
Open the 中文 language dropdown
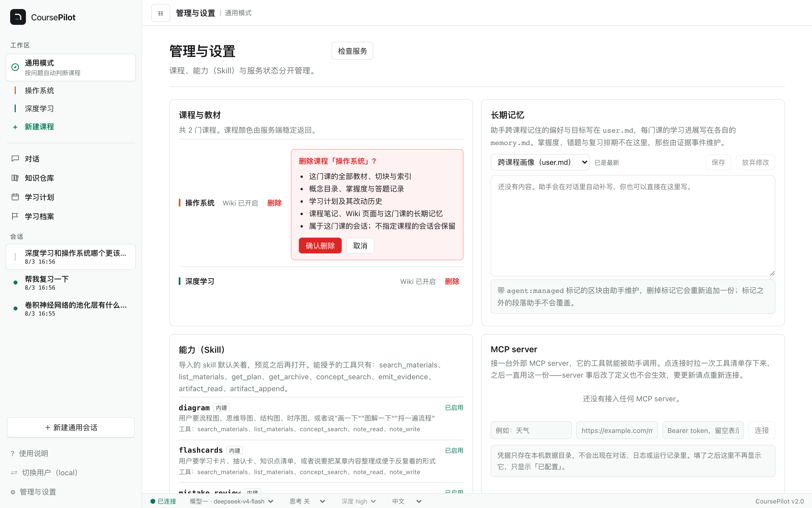point(407,501)
